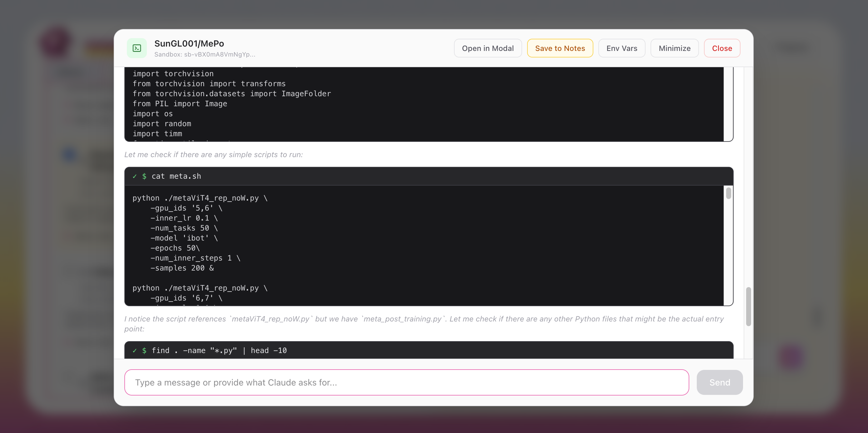Viewport: 868px width, 433px height.
Task: Click the green checkmark beside cat meta.sh
Action: coord(134,176)
